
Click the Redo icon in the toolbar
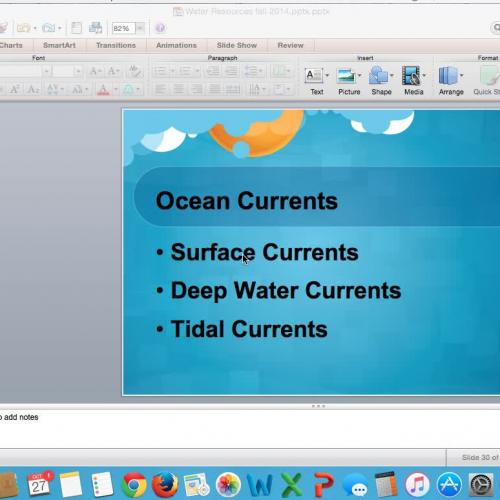coord(48,28)
